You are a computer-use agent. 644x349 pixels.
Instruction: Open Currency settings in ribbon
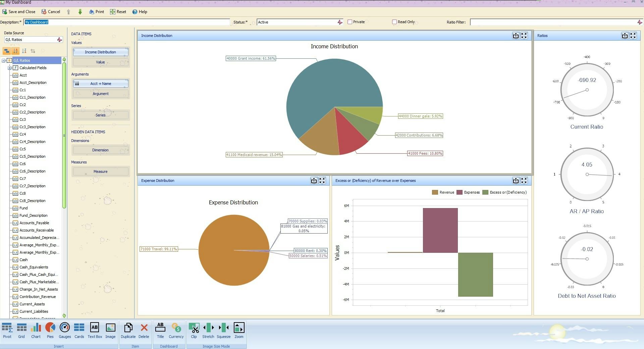pos(176,331)
